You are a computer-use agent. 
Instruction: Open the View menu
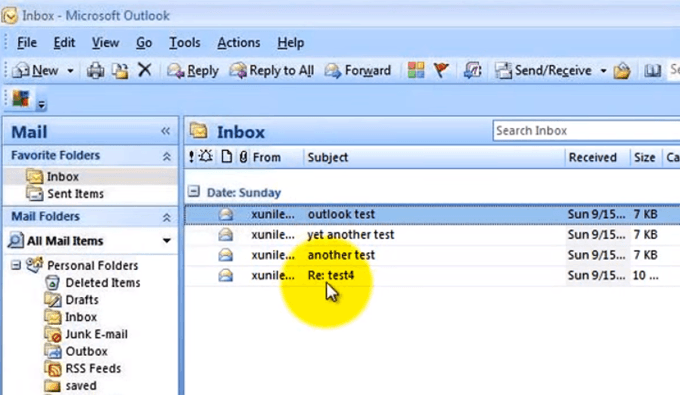pos(105,43)
